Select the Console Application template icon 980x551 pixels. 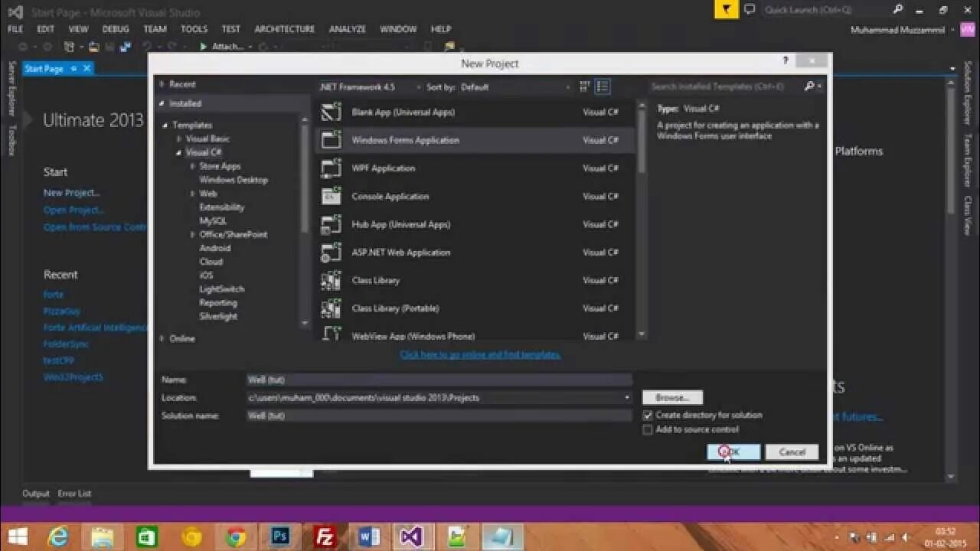point(331,196)
